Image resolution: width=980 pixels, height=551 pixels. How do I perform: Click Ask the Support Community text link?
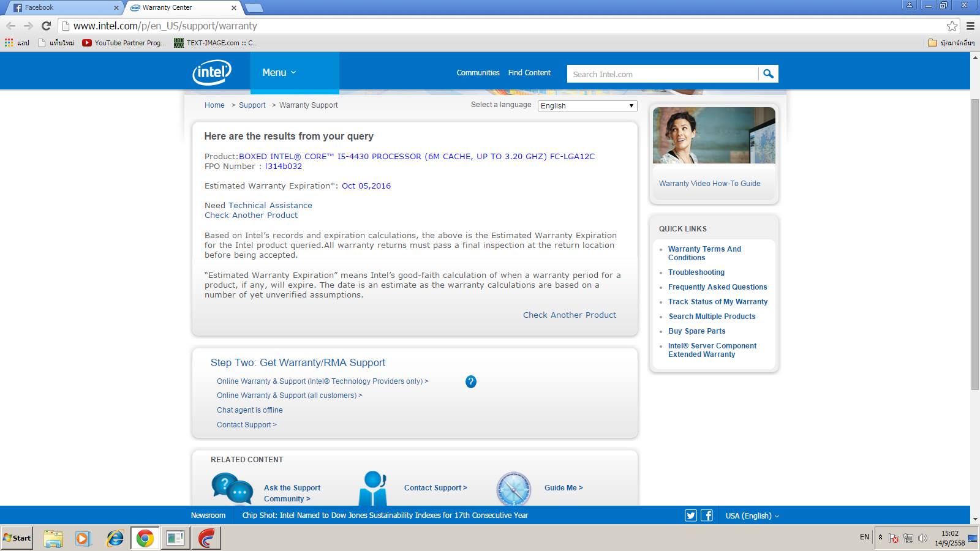click(292, 493)
